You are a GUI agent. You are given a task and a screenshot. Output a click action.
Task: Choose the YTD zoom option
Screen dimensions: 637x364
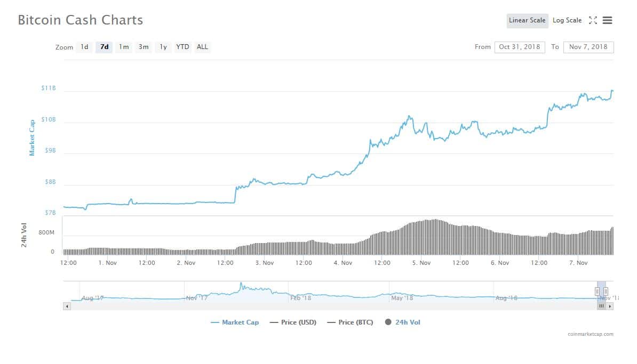pyautogui.click(x=182, y=47)
